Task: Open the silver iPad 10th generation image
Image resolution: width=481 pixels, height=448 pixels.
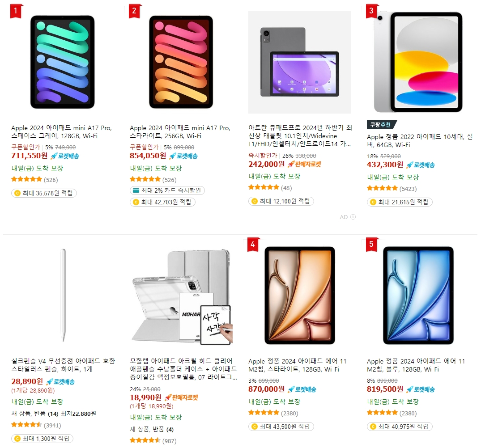Action: [x=418, y=62]
